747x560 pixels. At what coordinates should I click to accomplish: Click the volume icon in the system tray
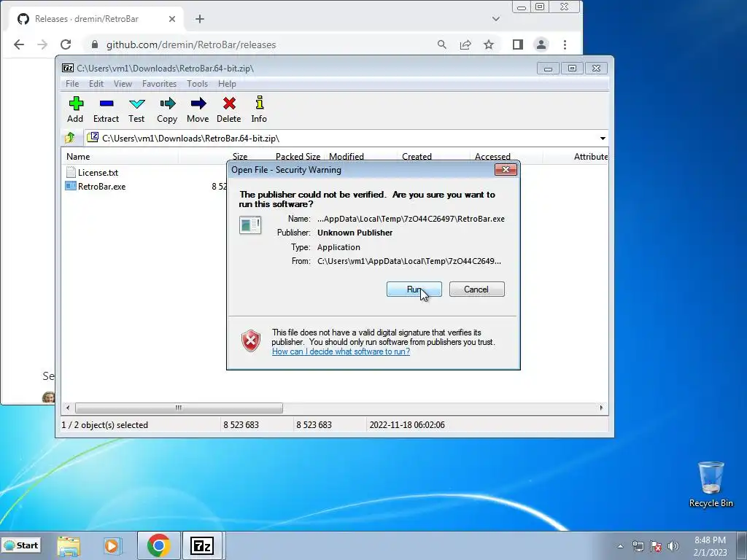673,546
